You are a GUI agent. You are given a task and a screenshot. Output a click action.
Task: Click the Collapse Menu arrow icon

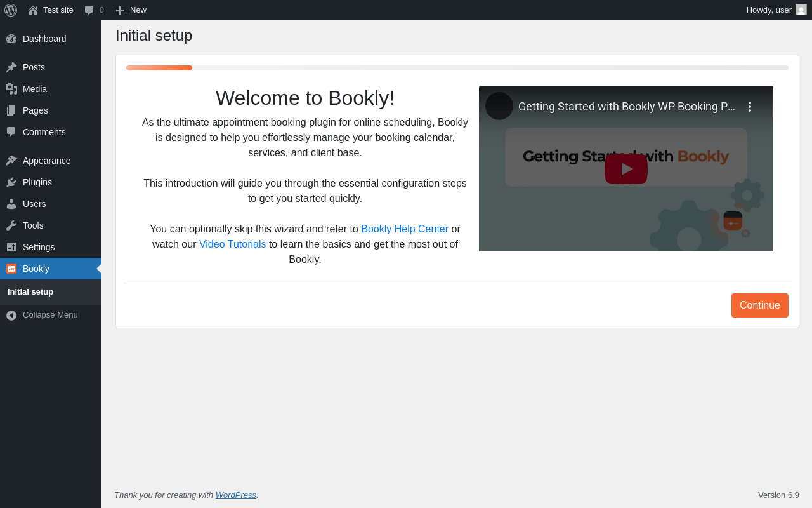11,315
